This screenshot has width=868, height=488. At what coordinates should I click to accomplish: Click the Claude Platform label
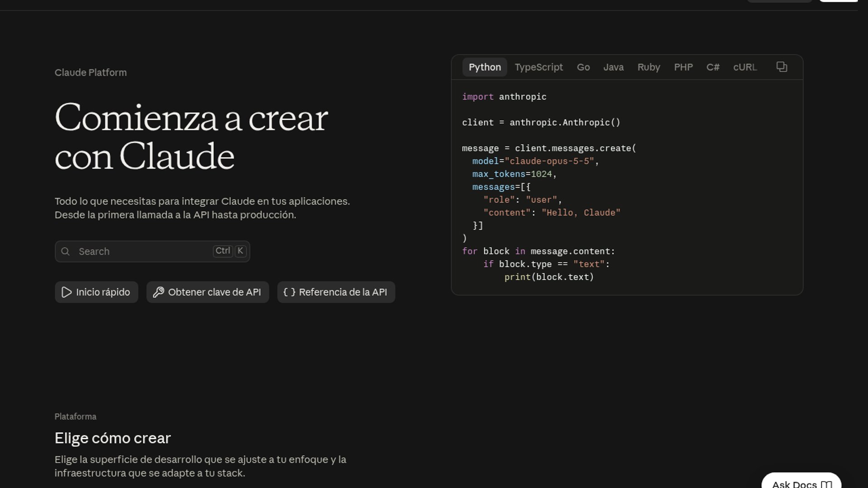coord(90,73)
